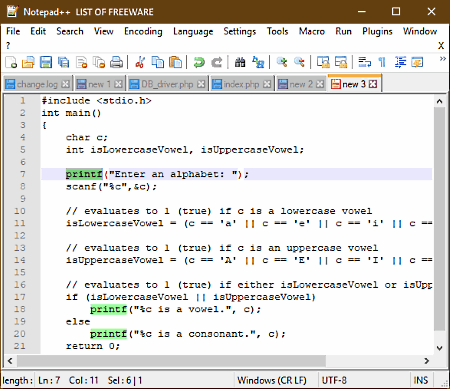Viewport: 450px width, 389px height.
Task: Toggle synchronize vertical scrolling icon
Action: [323, 62]
